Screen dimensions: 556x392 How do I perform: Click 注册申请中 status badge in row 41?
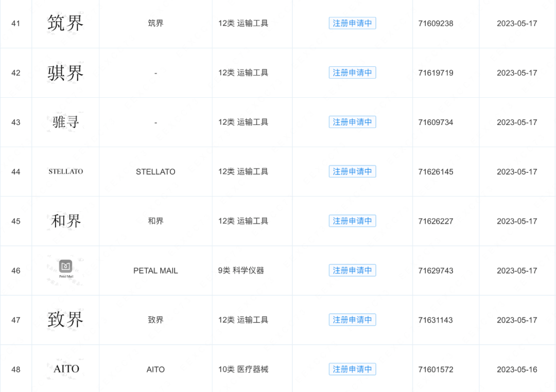click(352, 23)
